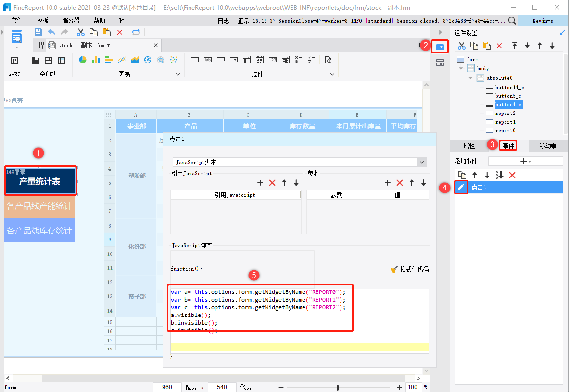569x392 pixels.
Task: Click the main toolbar's red X delete icon
Action: 120,32
